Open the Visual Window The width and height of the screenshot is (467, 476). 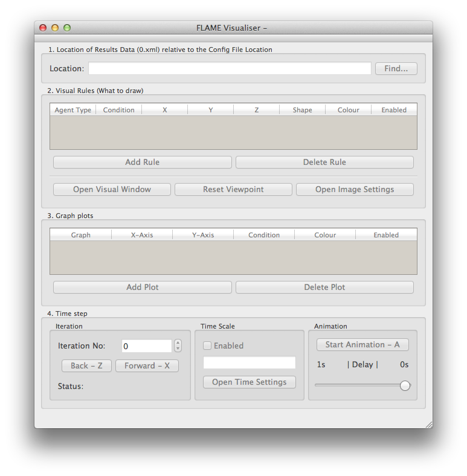[112, 190]
